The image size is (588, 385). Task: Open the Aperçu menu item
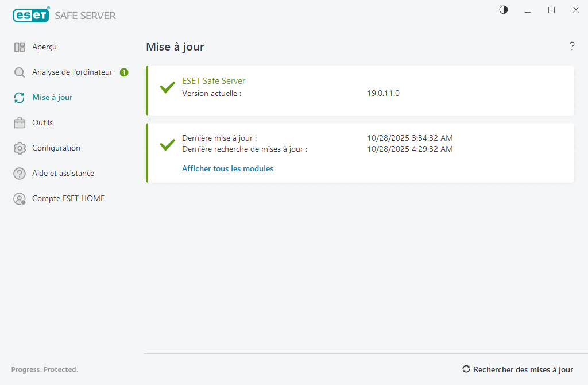44,47
